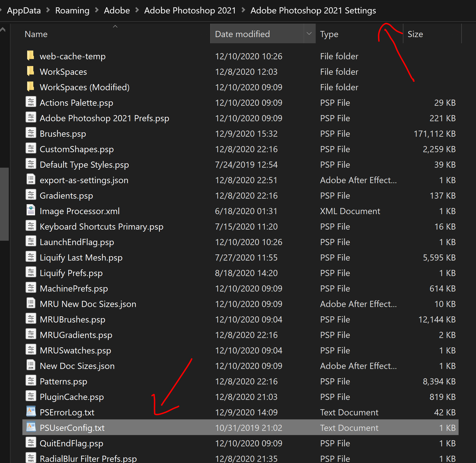Click the PSUserConfig.txt file icon
Image resolution: width=476 pixels, height=463 pixels.
[x=31, y=427]
